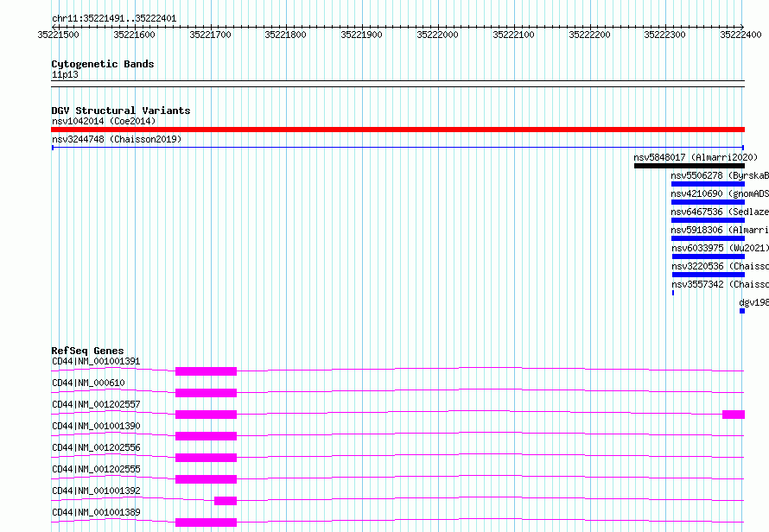Click the magenta exon of CD44|NM_000610
Image resolution: width=769 pixels, height=532 pixels.
coord(206,393)
